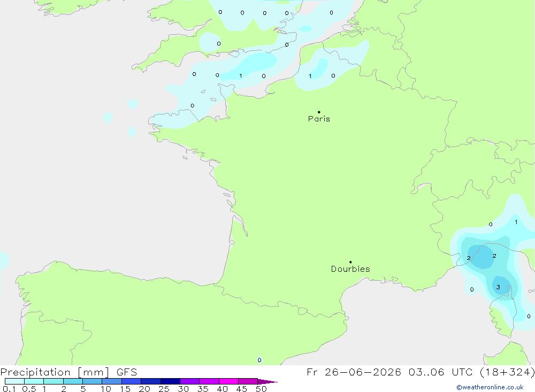Click the legend value label "25"
This screenshot has width=535, height=392.
pyautogui.click(x=164, y=389)
